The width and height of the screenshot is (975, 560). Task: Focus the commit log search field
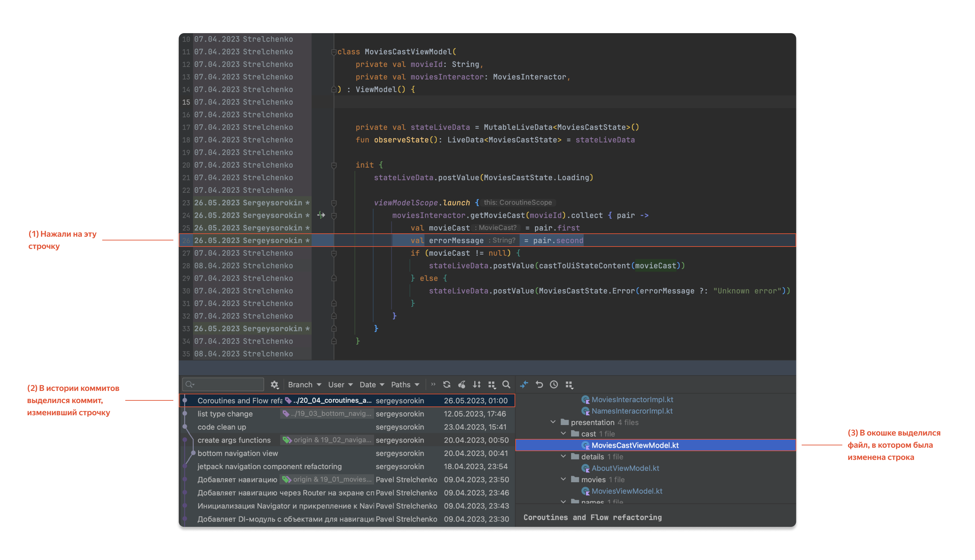223,384
